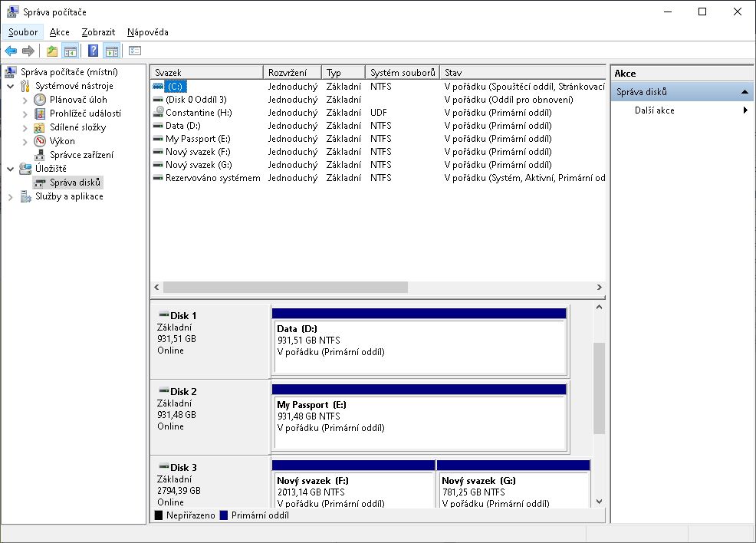This screenshot has height=543, width=756.
Task: Click the Služby a aplikace icon
Action: 25,196
